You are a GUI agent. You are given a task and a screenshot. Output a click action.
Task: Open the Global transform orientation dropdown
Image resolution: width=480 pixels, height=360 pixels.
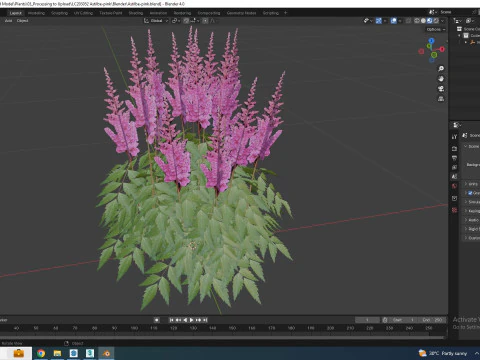coord(156,21)
